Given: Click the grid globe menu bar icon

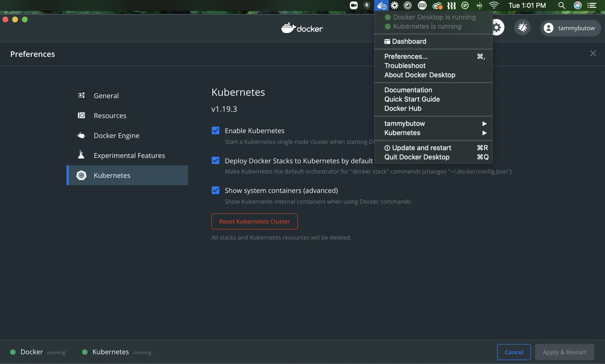Looking at the screenshot, I should coord(422,5).
